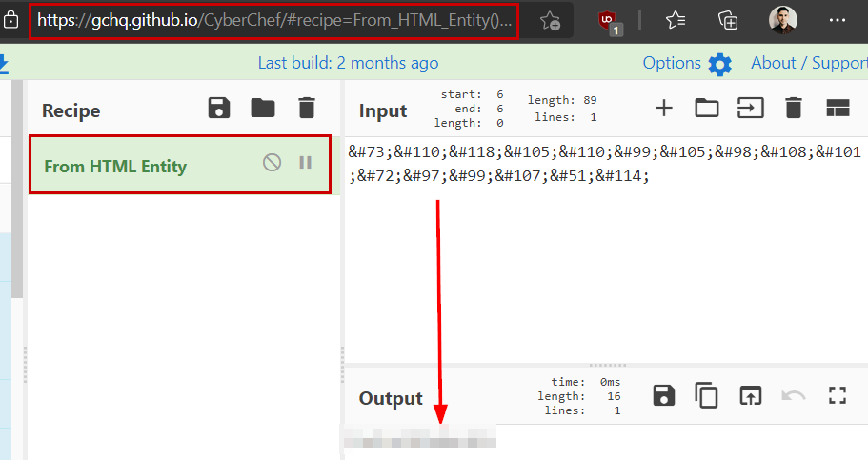The image size is (868, 460).
Task: Replace input with output icon
Action: [751, 396]
